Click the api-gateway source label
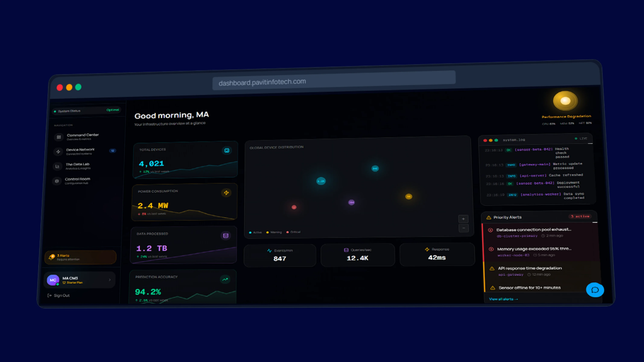Screen dimensions: 644x362 point(511,275)
